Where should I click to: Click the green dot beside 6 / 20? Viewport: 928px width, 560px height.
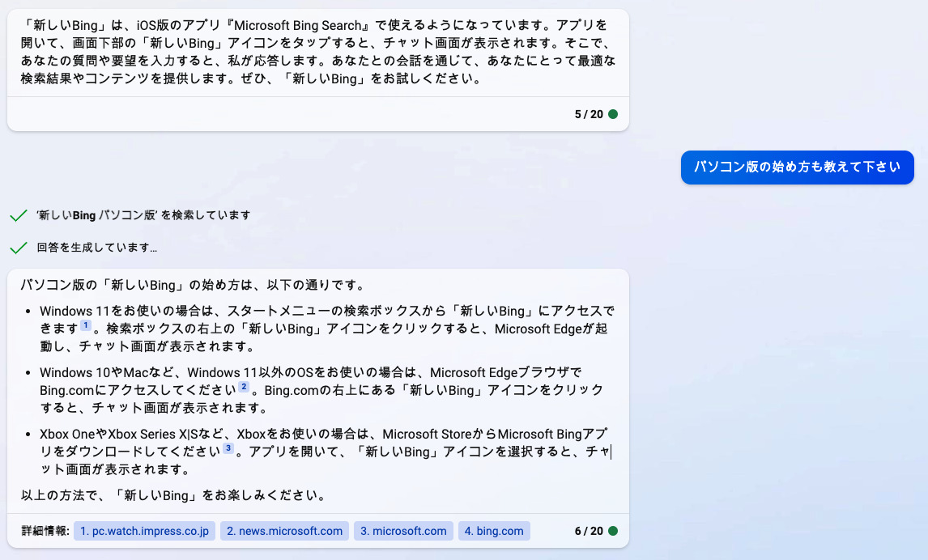pyautogui.click(x=613, y=531)
